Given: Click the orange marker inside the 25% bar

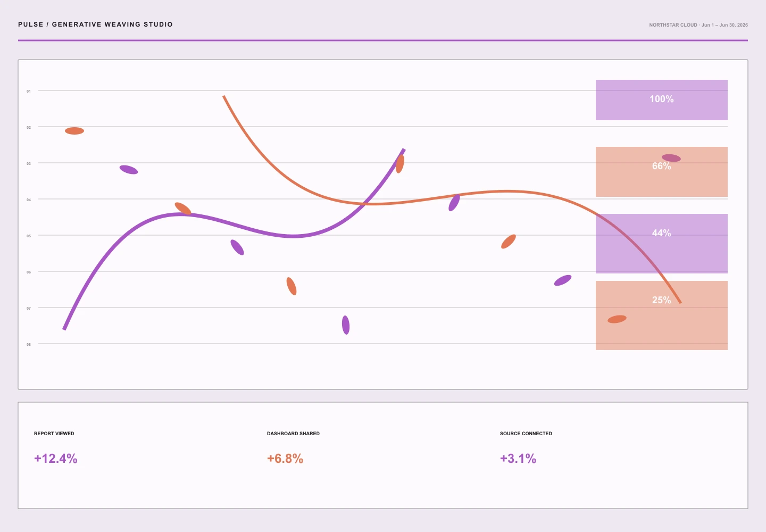Looking at the screenshot, I should (x=617, y=319).
